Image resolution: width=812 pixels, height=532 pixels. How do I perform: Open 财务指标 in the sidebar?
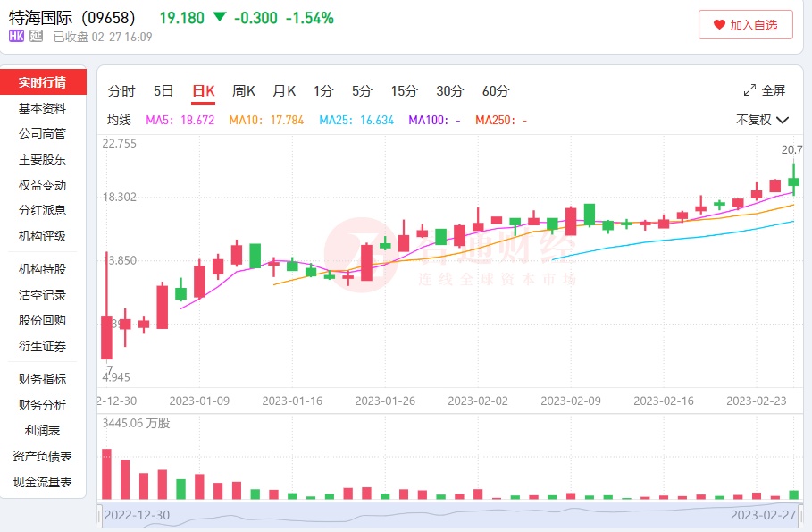(43, 379)
